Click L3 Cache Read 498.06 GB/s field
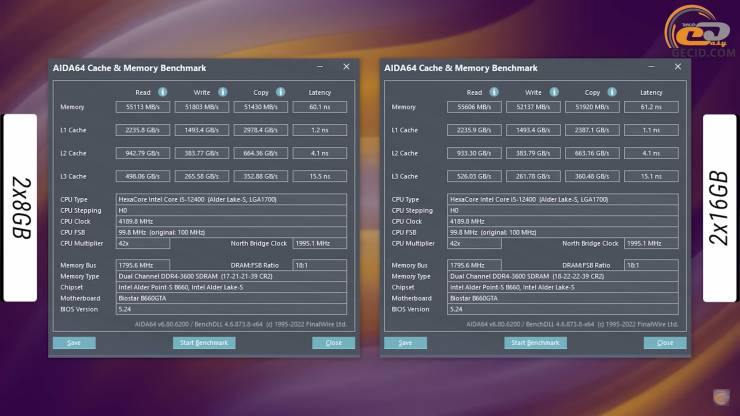740x416 pixels. coord(143,176)
